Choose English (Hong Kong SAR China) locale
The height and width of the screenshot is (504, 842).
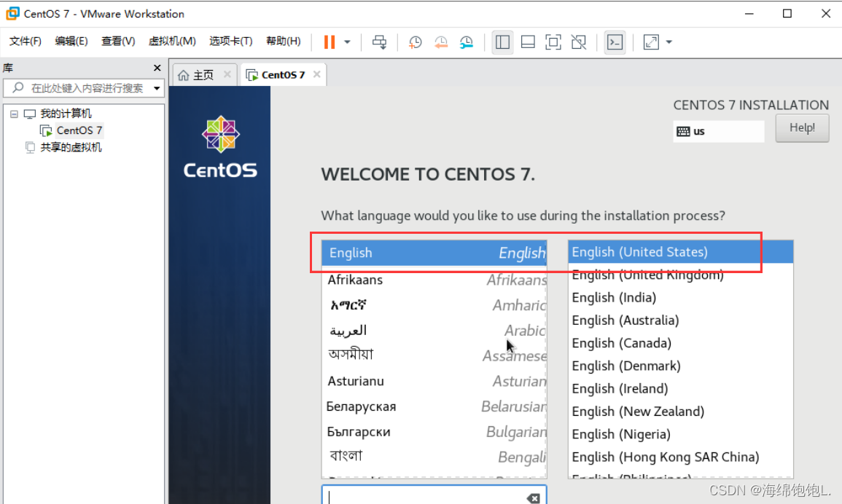680,457
